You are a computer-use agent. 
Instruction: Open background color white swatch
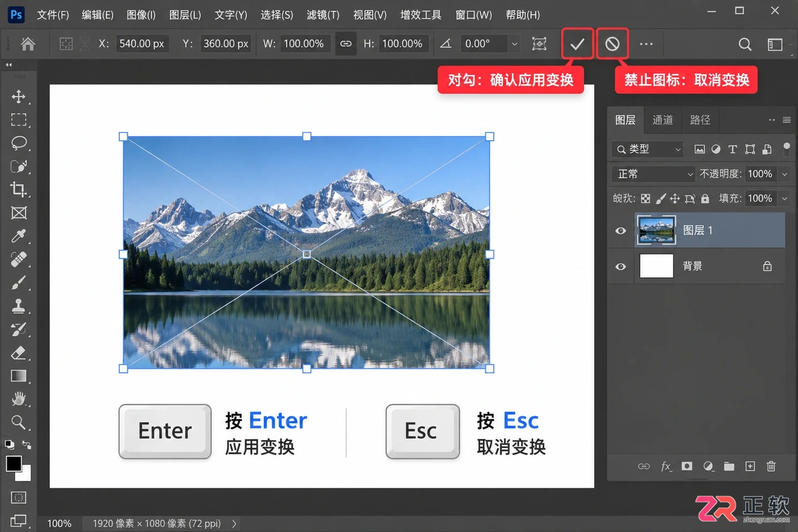coord(25,474)
